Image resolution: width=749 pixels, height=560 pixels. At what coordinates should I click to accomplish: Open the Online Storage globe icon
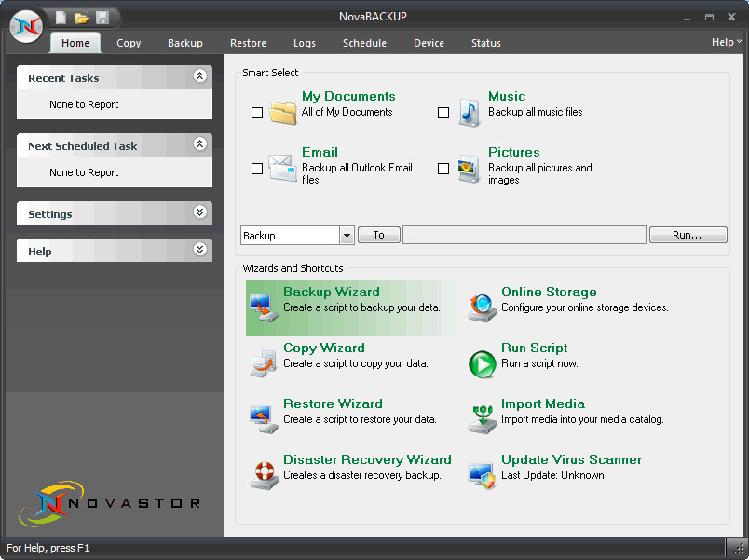point(482,307)
